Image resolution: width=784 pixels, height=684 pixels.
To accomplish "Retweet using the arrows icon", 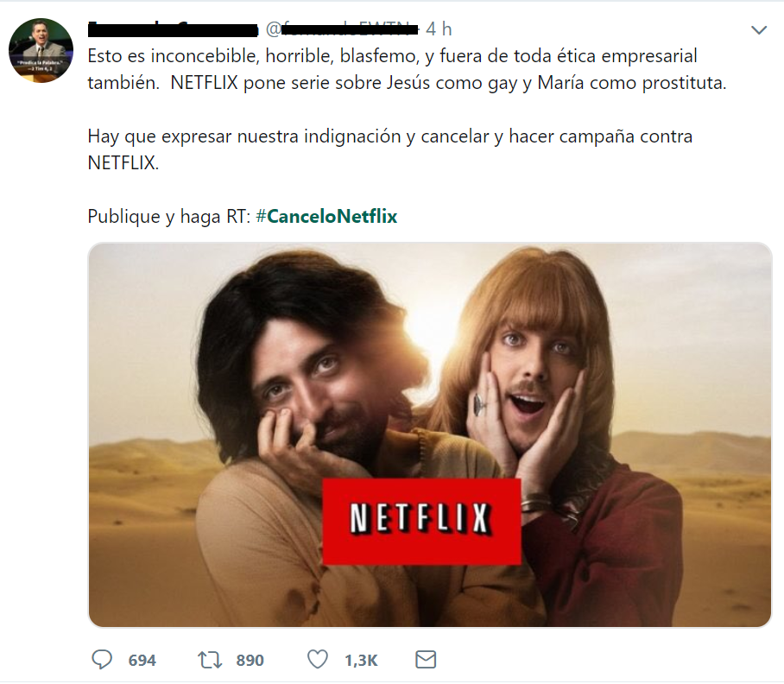I will tap(210, 660).
